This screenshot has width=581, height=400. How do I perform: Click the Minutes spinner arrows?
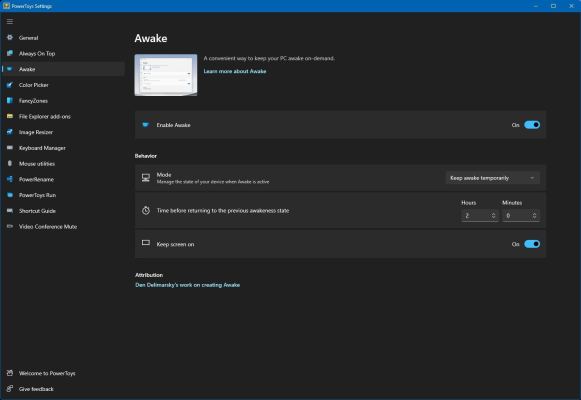534,216
